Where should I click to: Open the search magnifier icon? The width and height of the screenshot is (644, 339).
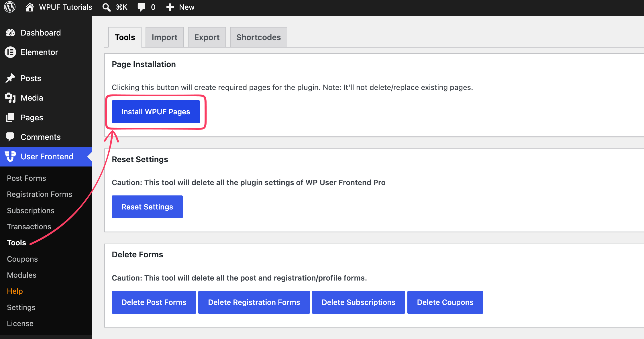pyautogui.click(x=106, y=7)
